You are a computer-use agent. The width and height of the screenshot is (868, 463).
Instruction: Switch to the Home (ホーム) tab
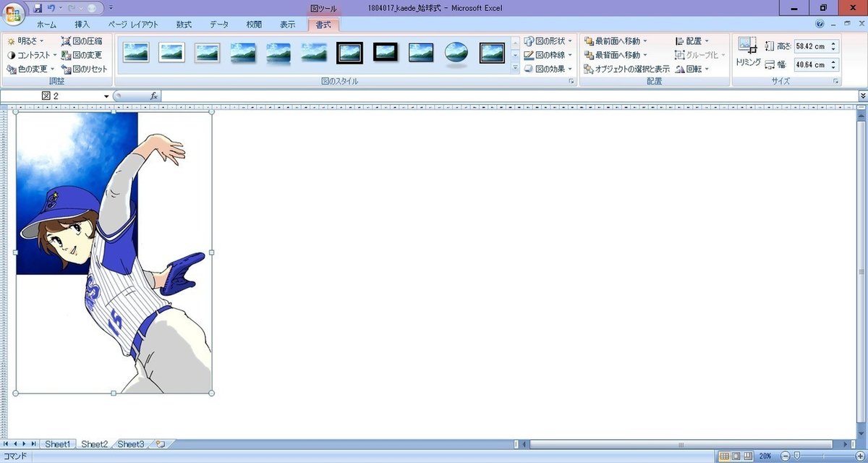[46, 25]
